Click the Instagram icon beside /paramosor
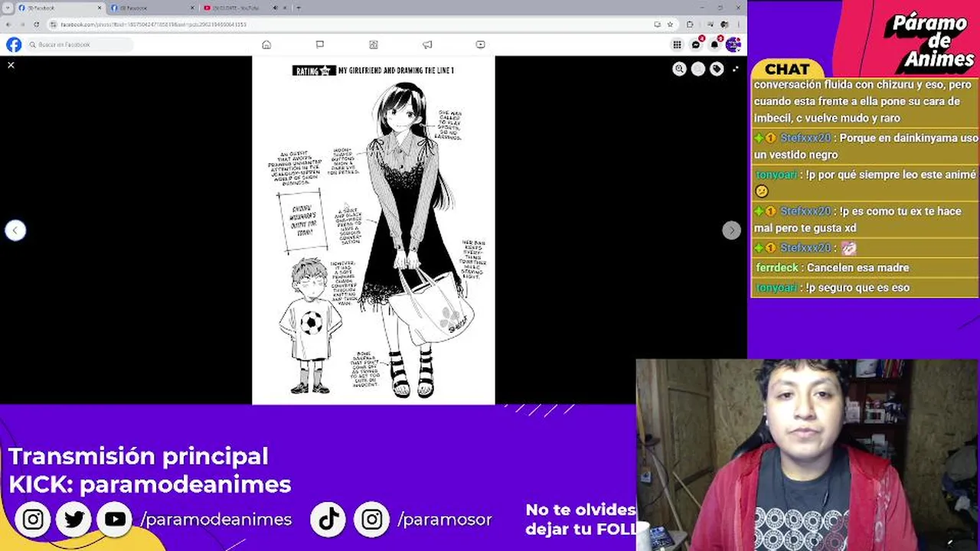 pos(371,520)
